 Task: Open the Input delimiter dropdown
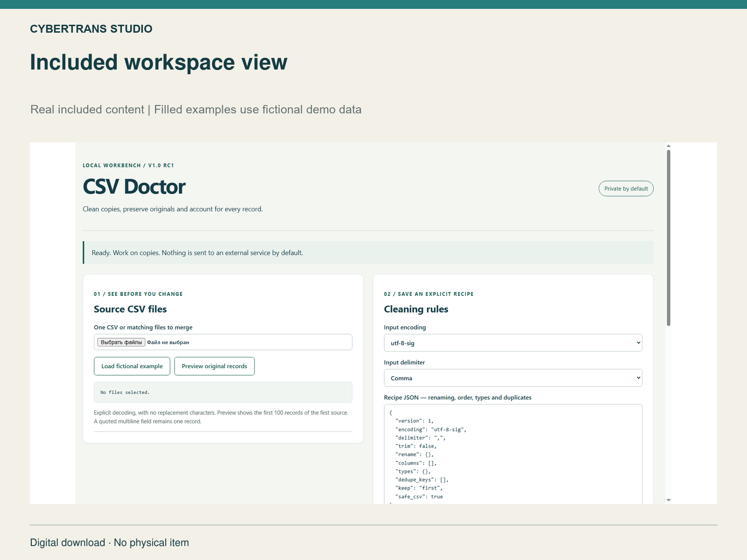513,378
